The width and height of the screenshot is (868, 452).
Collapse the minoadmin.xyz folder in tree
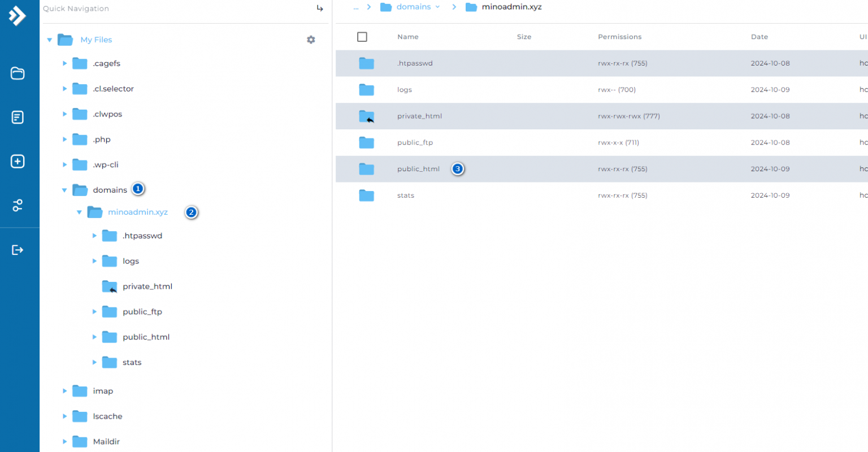tap(79, 212)
